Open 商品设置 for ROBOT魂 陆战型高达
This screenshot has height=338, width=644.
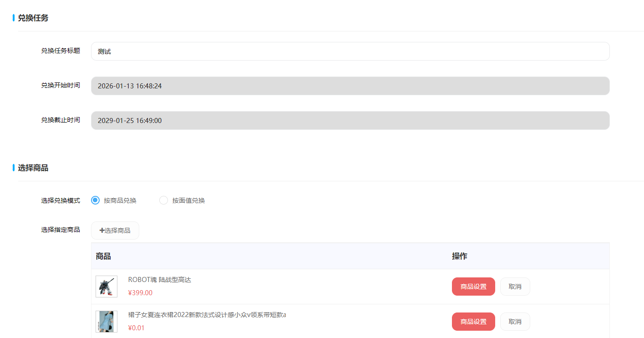(x=473, y=286)
